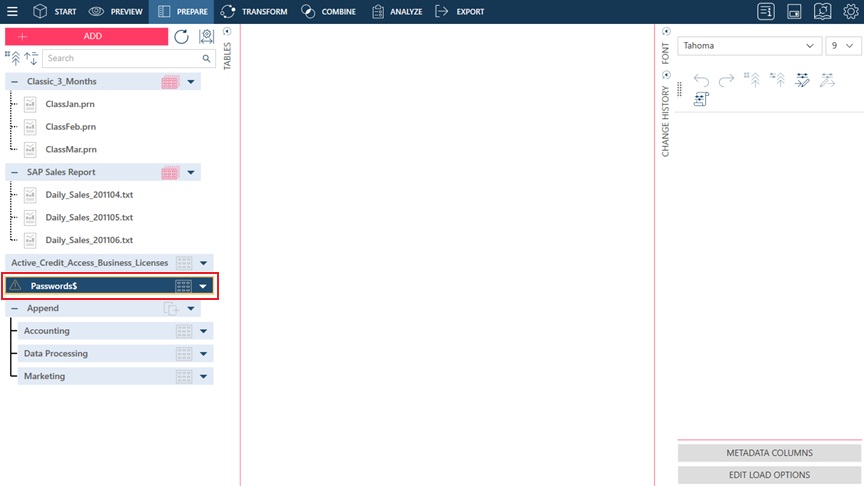Select the PREPARE tab
Screen dimensions: 864x486
182,11
